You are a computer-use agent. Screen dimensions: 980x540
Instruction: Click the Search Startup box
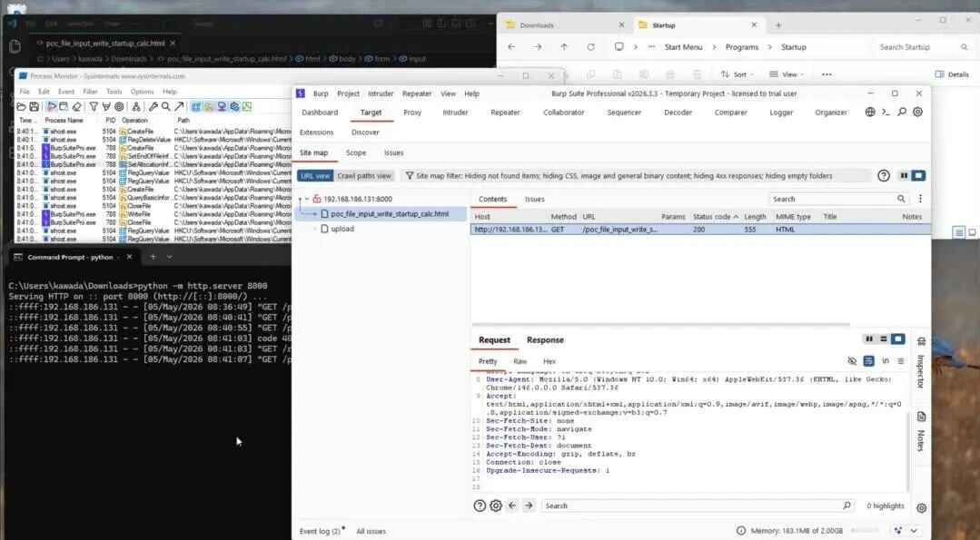click(x=923, y=47)
